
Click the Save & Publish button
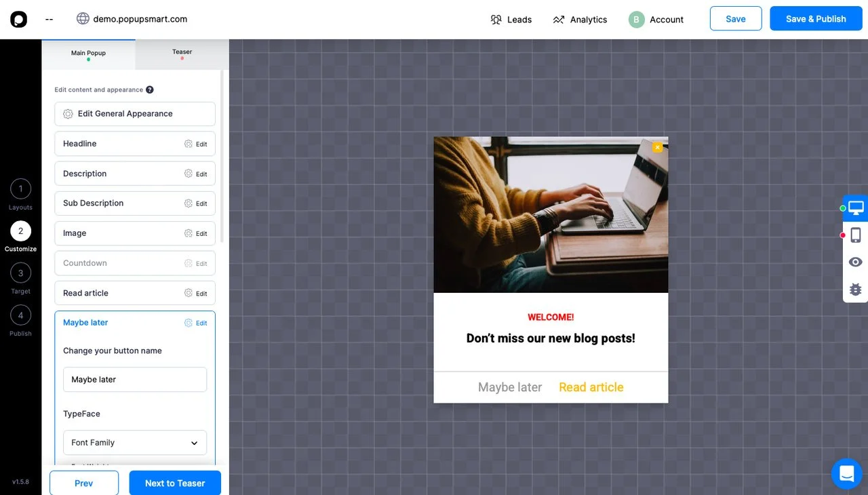pos(816,19)
